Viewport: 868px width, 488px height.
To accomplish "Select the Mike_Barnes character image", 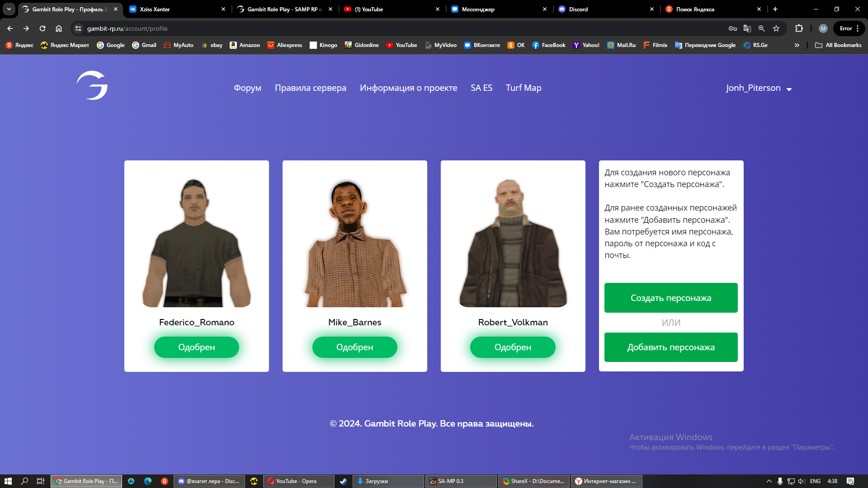I will click(x=354, y=243).
